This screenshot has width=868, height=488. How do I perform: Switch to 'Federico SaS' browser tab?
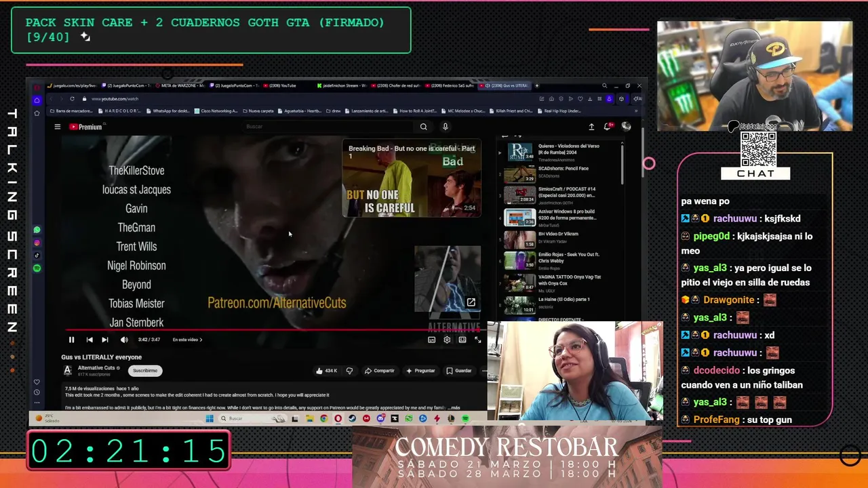click(450, 85)
